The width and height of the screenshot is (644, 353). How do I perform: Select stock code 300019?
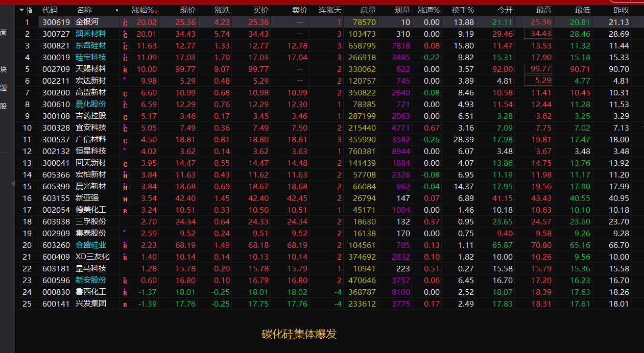[56, 57]
